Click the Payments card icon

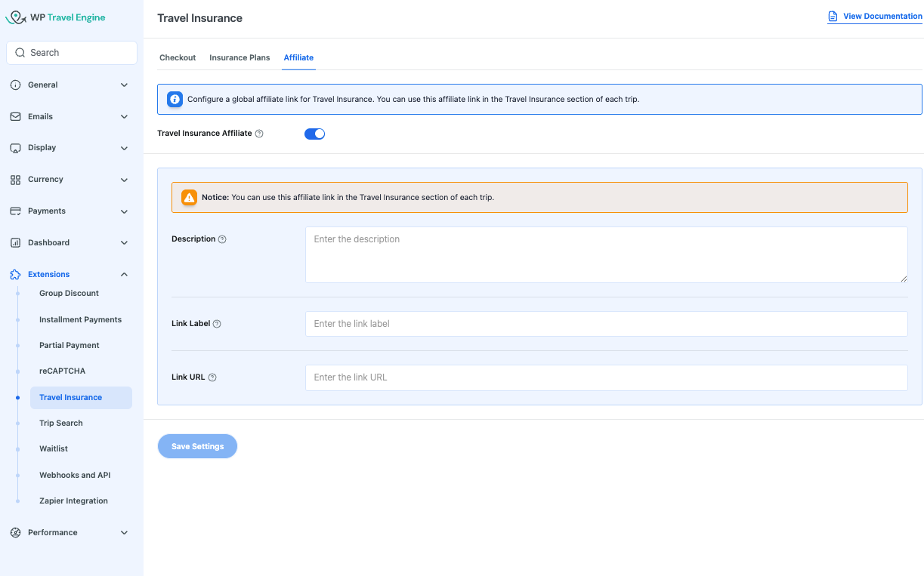[15, 211]
